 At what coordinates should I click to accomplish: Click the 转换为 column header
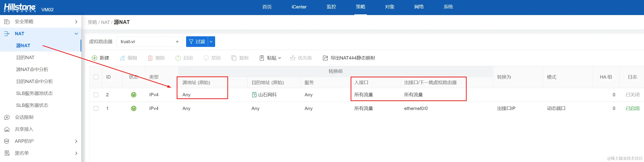point(504,77)
